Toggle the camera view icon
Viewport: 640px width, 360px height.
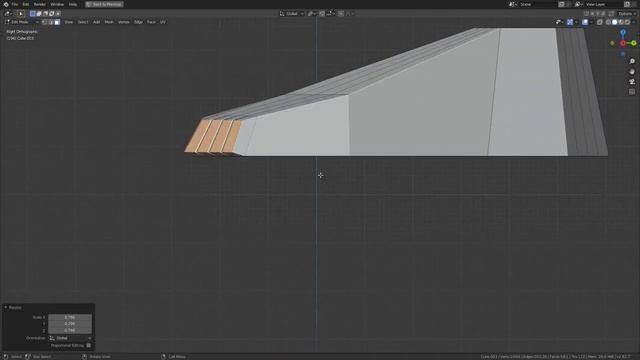click(632, 82)
